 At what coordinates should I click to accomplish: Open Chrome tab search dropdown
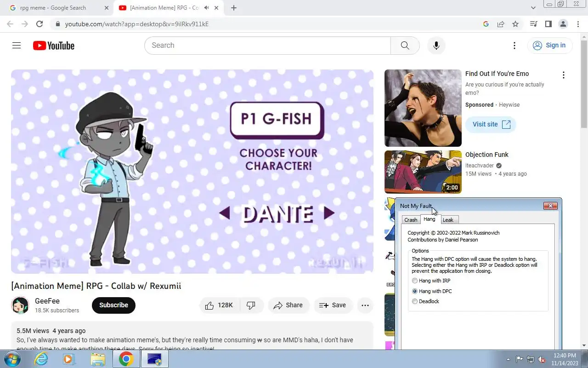click(x=533, y=8)
